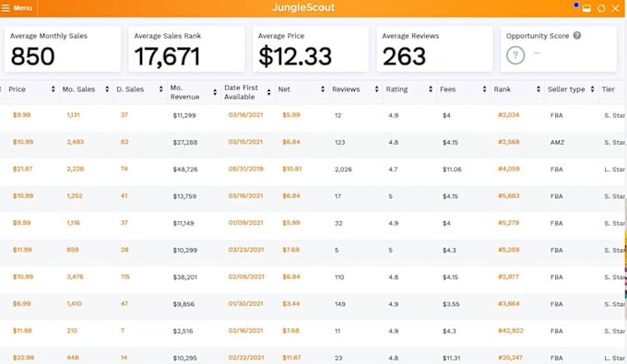Click price $6.99 cell
Screen dimensions: 627x364
(x=21, y=304)
